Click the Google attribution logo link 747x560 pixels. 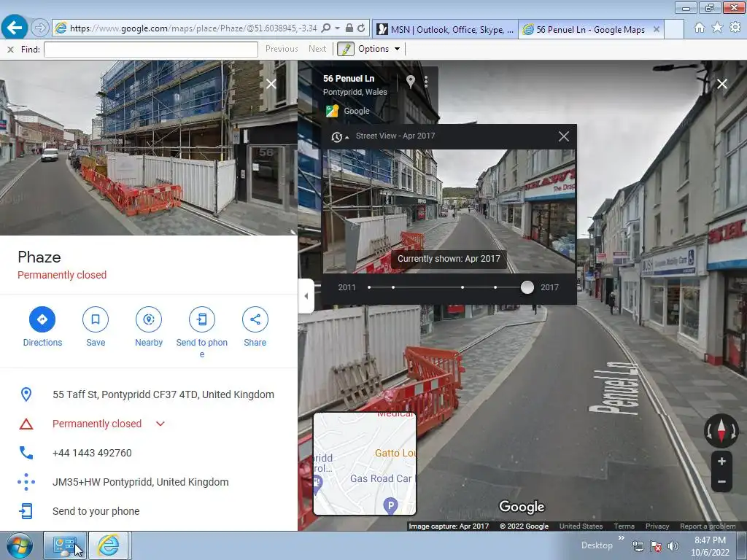coord(348,111)
